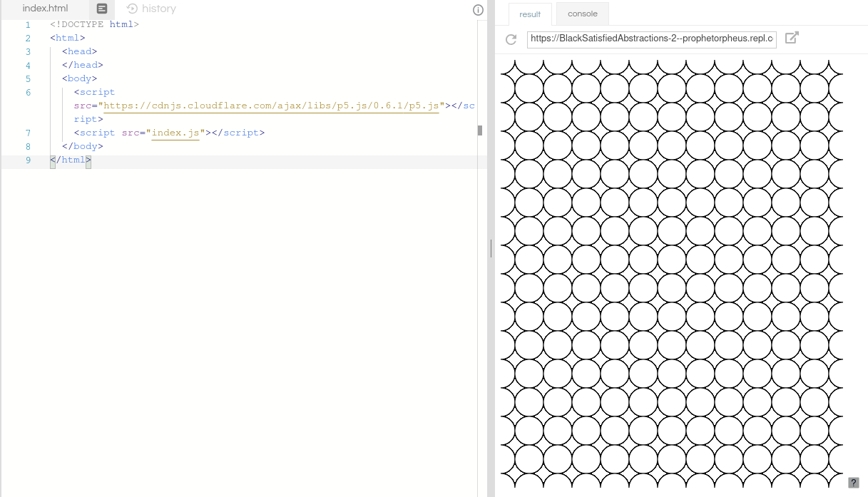Click the history text label
868x497 pixels.
coord(159,9)
